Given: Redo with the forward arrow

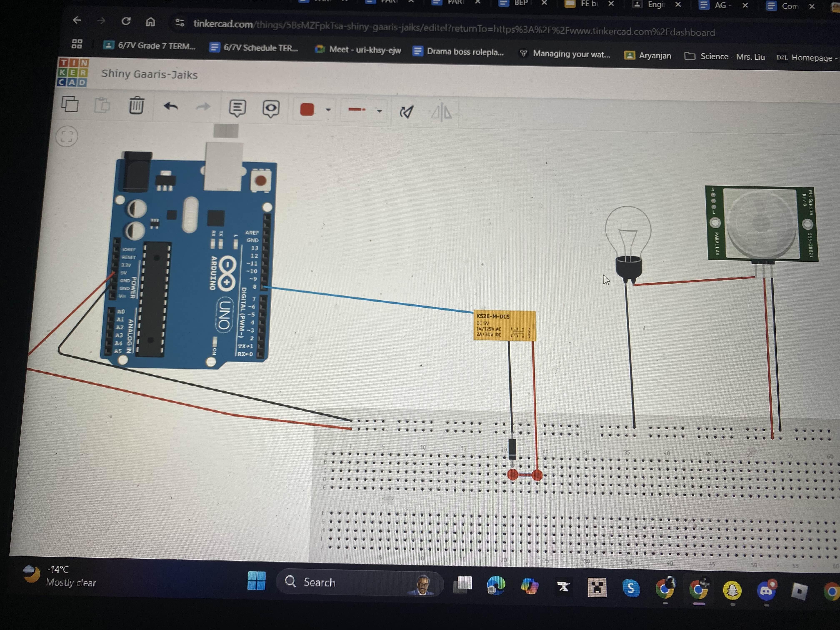Looking at the screenshot, I should (203, 107).
